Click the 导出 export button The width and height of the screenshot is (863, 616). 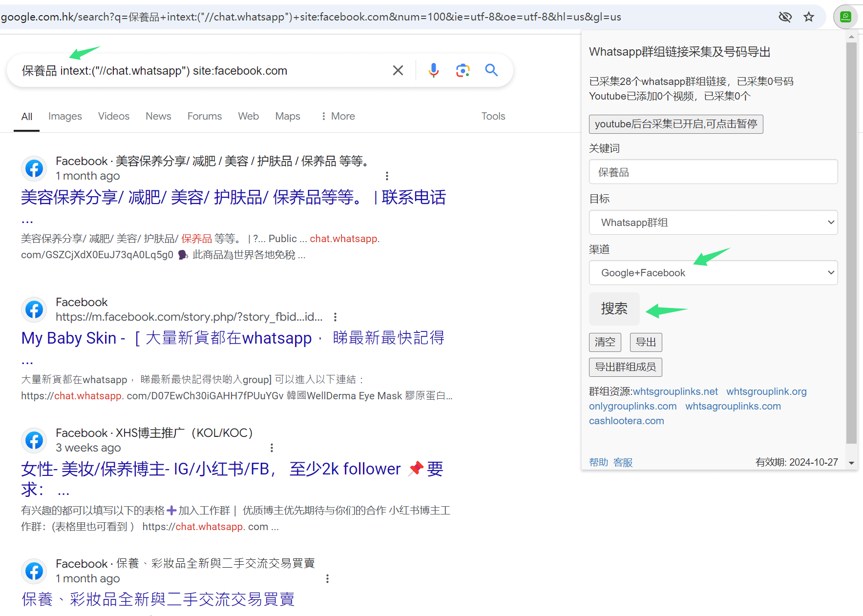pos(646,342)
